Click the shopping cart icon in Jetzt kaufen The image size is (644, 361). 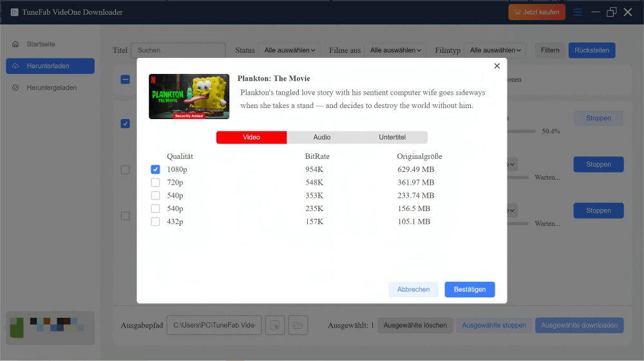click(517, 12)
